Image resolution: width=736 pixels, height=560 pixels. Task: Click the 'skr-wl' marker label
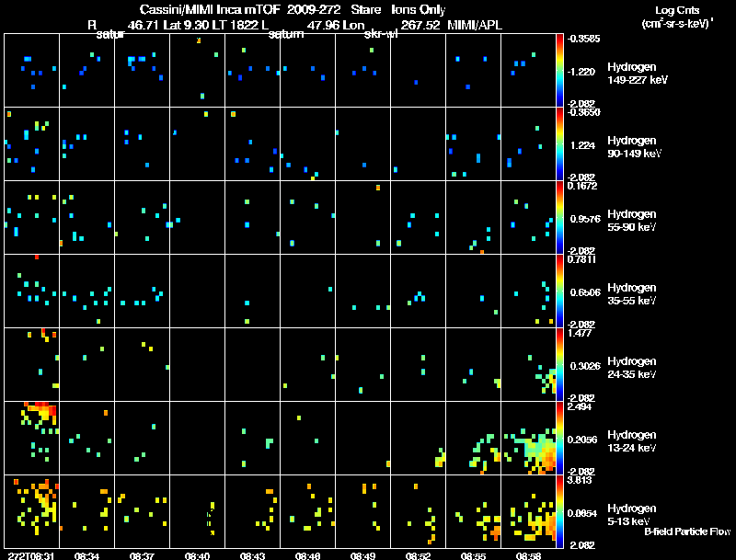(x=381, y=34)
